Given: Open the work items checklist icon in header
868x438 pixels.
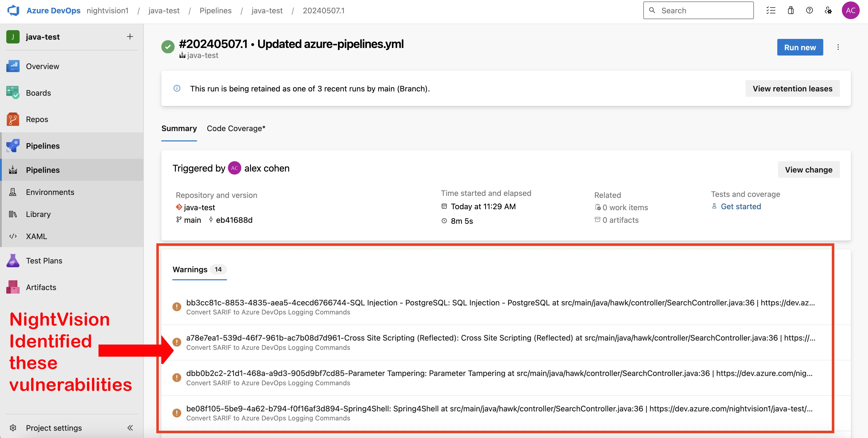Looking at the screenshot, I should 770,11.
